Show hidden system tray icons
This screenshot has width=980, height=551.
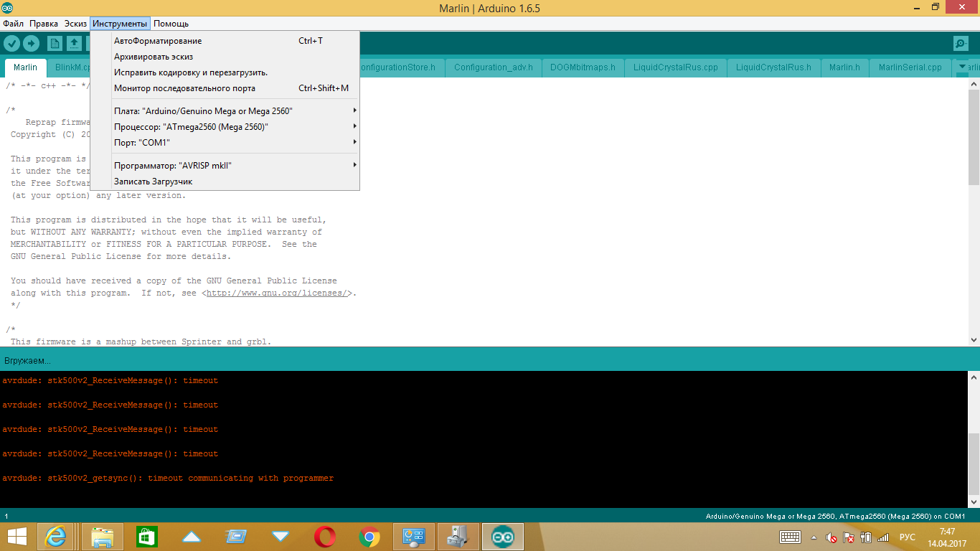click(x=814, y=537)
